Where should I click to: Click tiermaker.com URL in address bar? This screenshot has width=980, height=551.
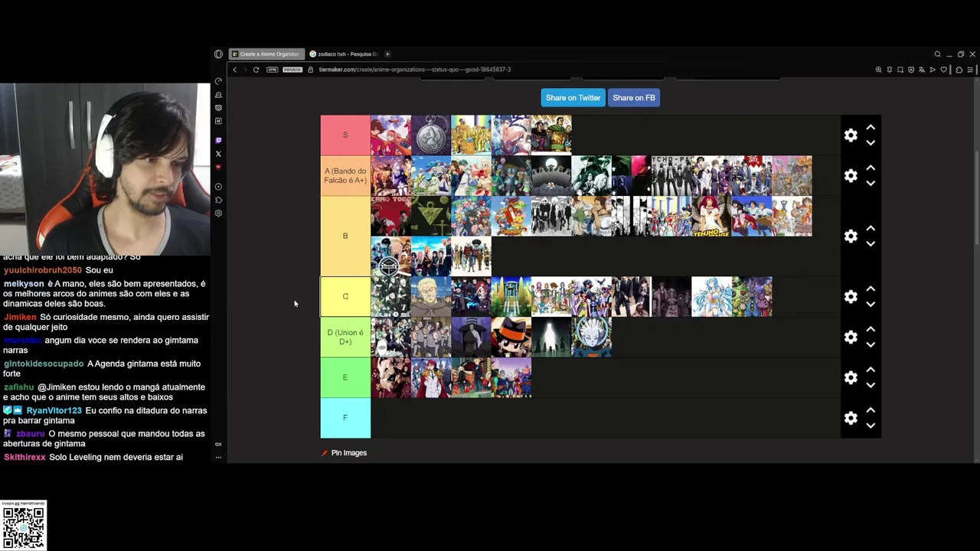click(415, 70)
